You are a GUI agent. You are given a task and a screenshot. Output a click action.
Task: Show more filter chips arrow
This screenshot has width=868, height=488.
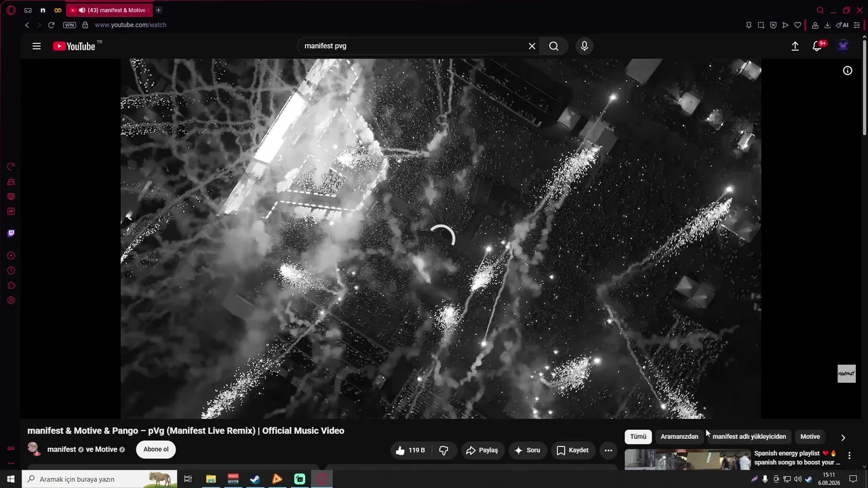tap(843, 437)
